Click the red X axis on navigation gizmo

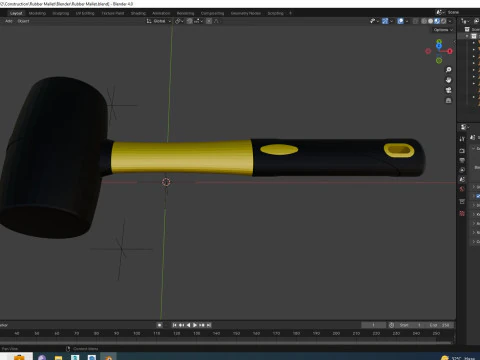(x=450, y=51)
